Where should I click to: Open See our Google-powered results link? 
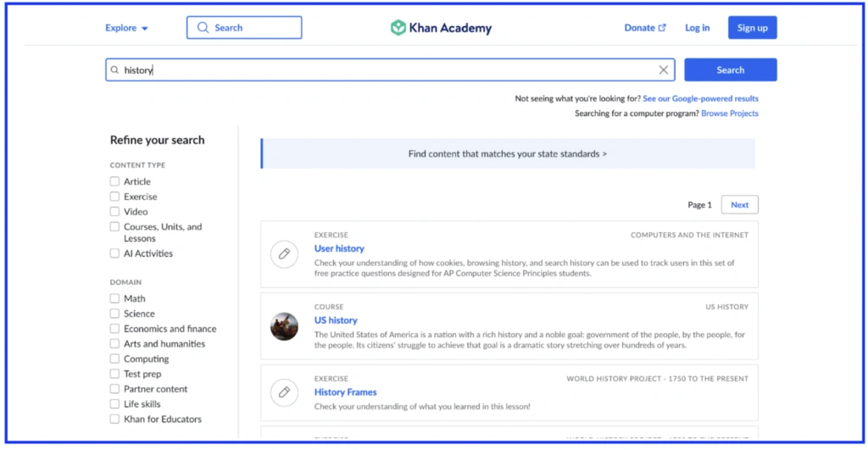pyautogui.click(x=700, y=99)
